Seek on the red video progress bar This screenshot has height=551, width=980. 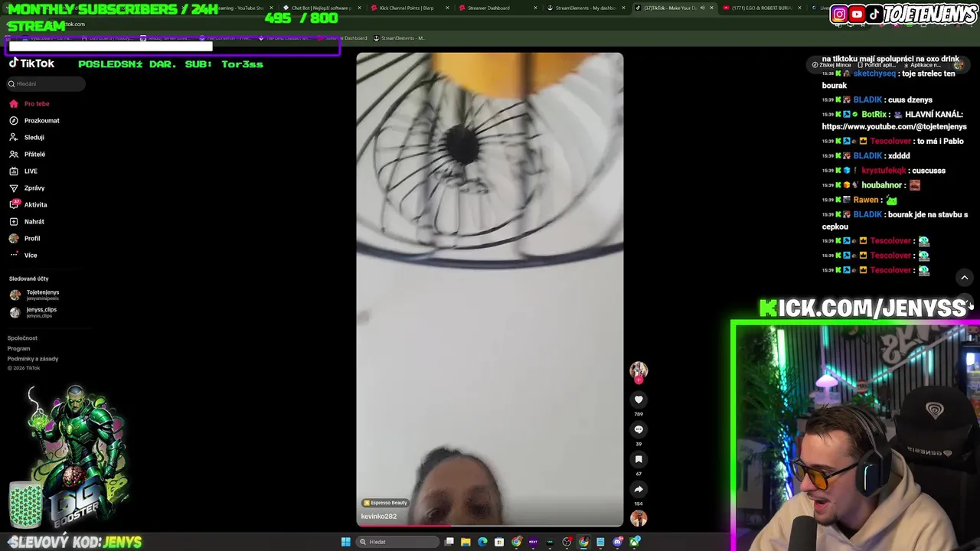[x=490, y=525]
